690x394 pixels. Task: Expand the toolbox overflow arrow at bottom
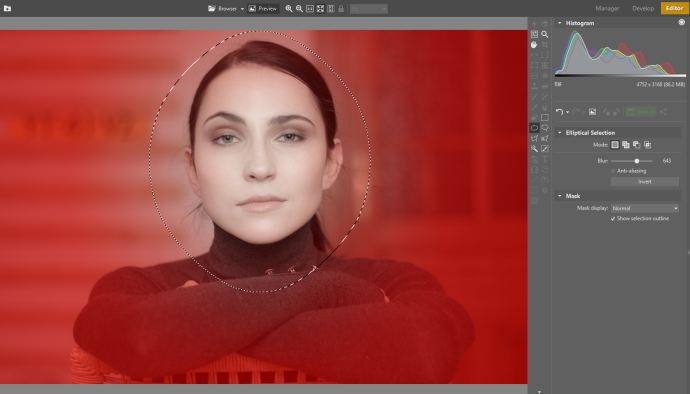coord(540,391)
